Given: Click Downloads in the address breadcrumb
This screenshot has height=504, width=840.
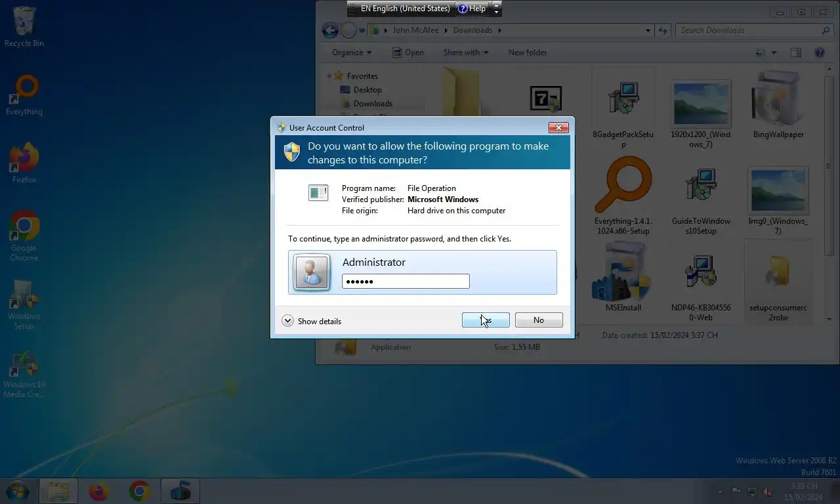Looking at the screenshot, I should click(472, 30).
